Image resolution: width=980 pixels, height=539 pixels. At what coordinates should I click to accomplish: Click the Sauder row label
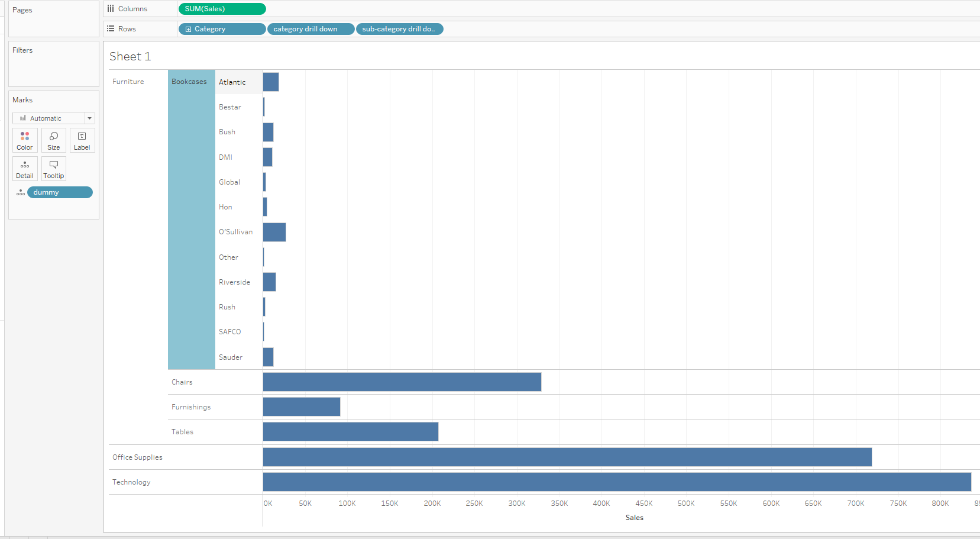coord(231,357)
